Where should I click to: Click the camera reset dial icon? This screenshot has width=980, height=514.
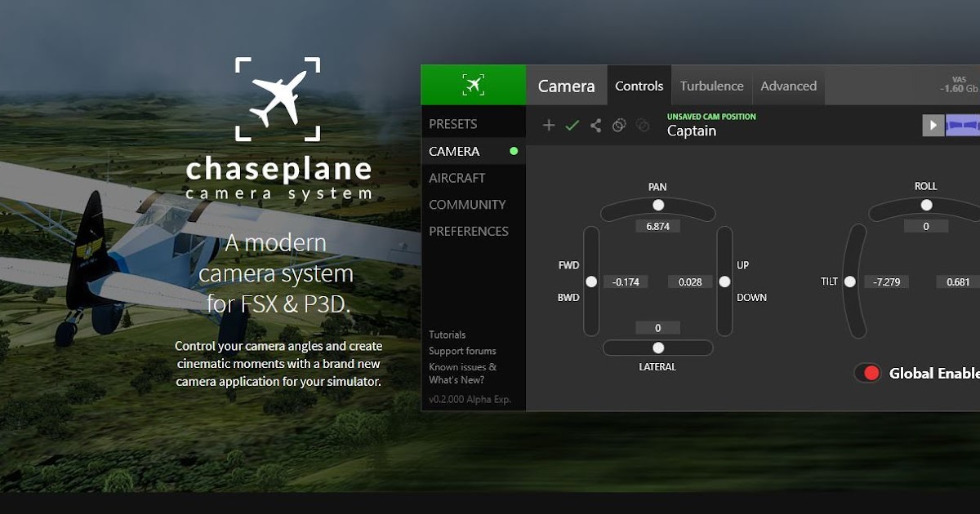coord(619,125)
